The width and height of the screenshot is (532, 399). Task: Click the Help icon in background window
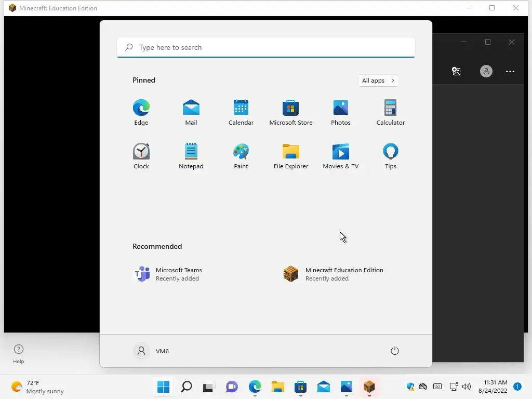pyautogui.click(x=18, y=354)
